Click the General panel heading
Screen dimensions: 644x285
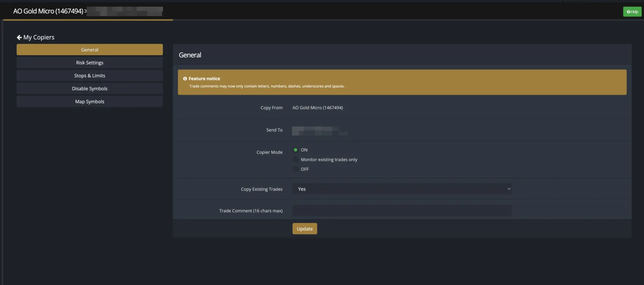(190, 55)
